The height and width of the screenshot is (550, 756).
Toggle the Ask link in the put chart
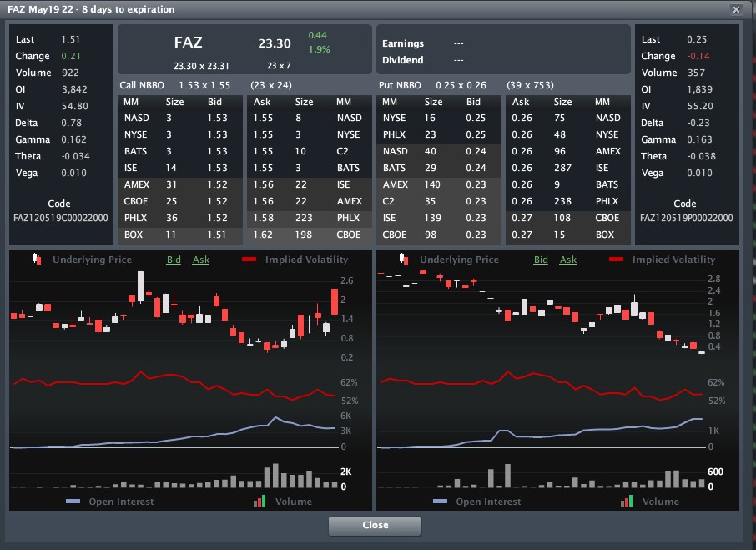[x=568, y=260]
